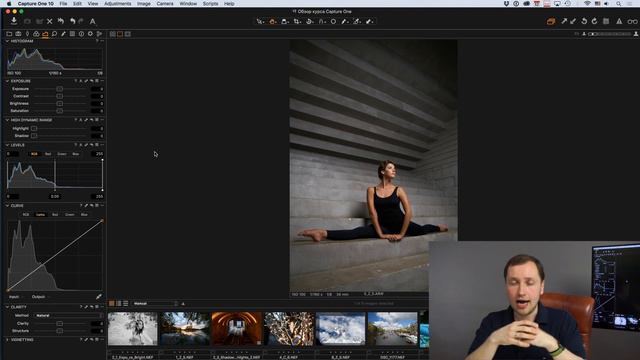Select the Red channel in Curve

pos(55,214)
